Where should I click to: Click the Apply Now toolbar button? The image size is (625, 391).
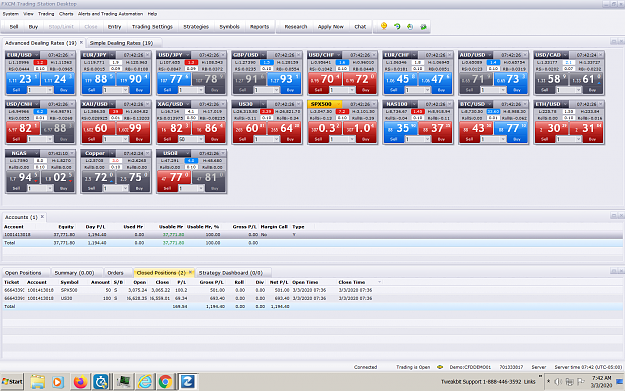[330, 27]
